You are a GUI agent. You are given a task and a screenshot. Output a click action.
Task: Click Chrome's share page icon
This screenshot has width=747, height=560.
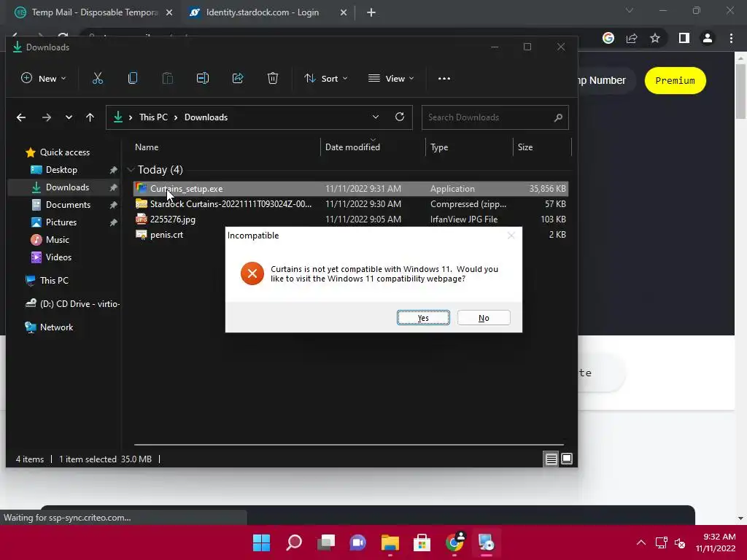pyautogui.click(x=632, y=38)
